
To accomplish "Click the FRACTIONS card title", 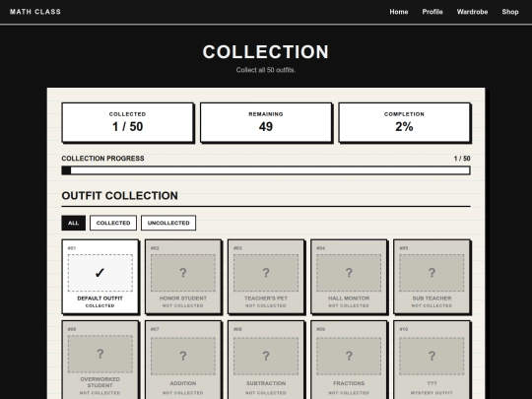I will click(349, 383).
